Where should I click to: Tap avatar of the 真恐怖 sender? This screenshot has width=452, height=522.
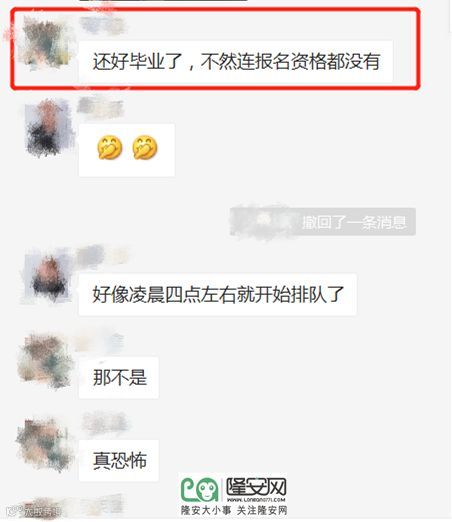pyautogui.click(x=45, y=444)
